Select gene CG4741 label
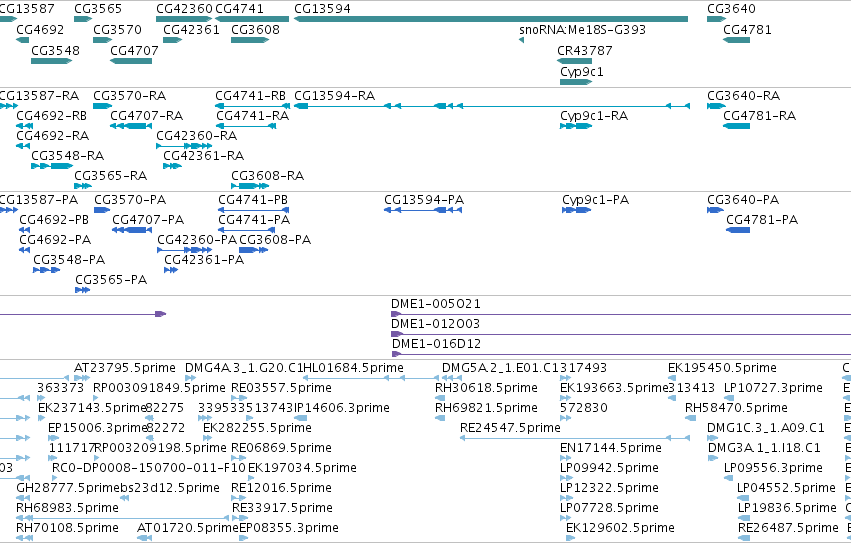 pos(239,9)
